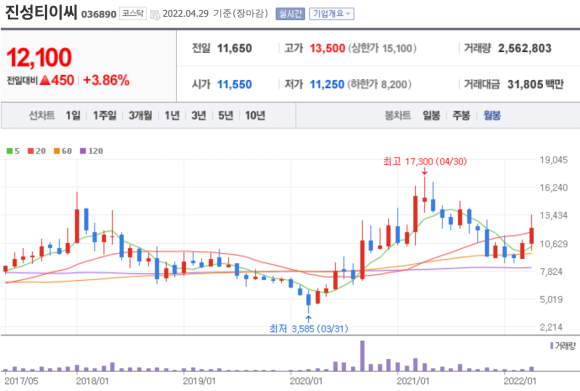Click the low price 11,250
The image size is (580, 391).
pyautogui.click(x=327, y=85)
